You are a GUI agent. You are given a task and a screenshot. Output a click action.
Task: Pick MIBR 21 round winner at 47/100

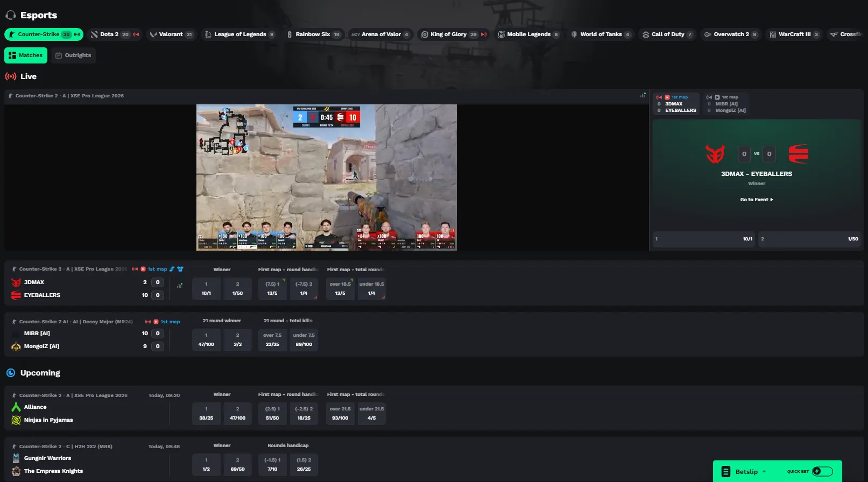pos(206,340)
